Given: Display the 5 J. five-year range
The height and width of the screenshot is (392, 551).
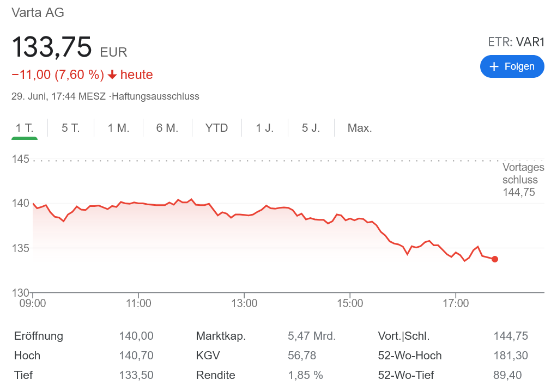Looking at the screenshot, I should (x=311, y=128).
